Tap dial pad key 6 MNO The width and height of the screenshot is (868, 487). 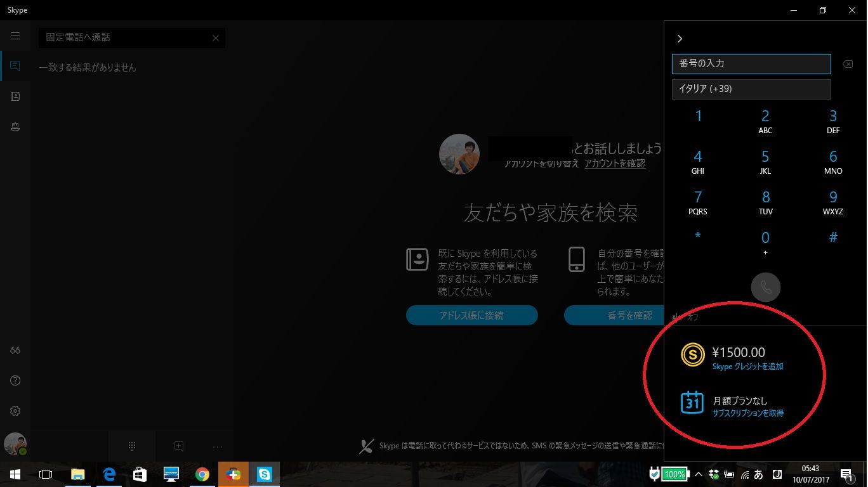point(833,162)
